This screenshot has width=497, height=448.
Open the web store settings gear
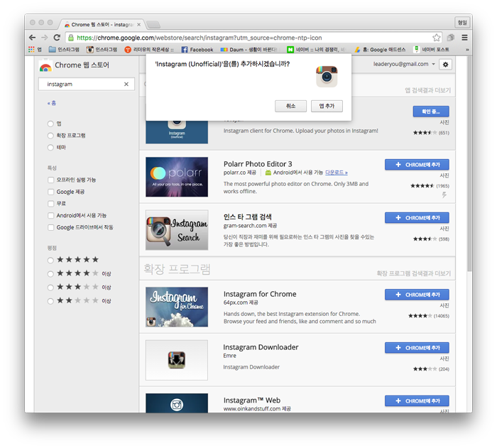pos(445,65)
